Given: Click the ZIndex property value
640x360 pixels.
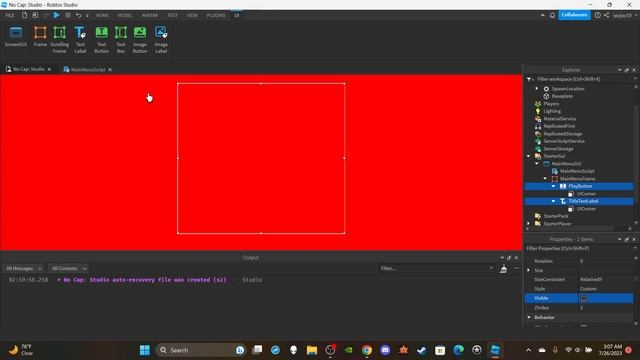Looking at the screenshot, I should [x=606, y=308].
